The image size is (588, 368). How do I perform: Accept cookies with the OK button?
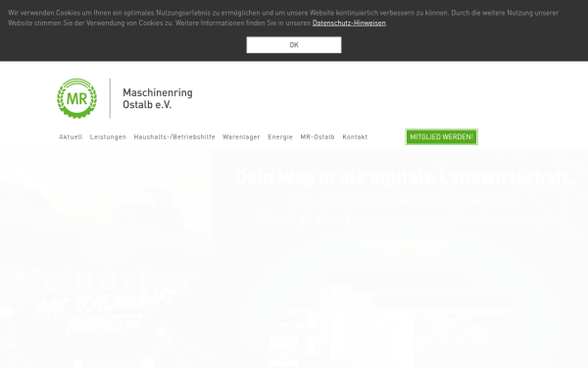click(x=294, y=45)
